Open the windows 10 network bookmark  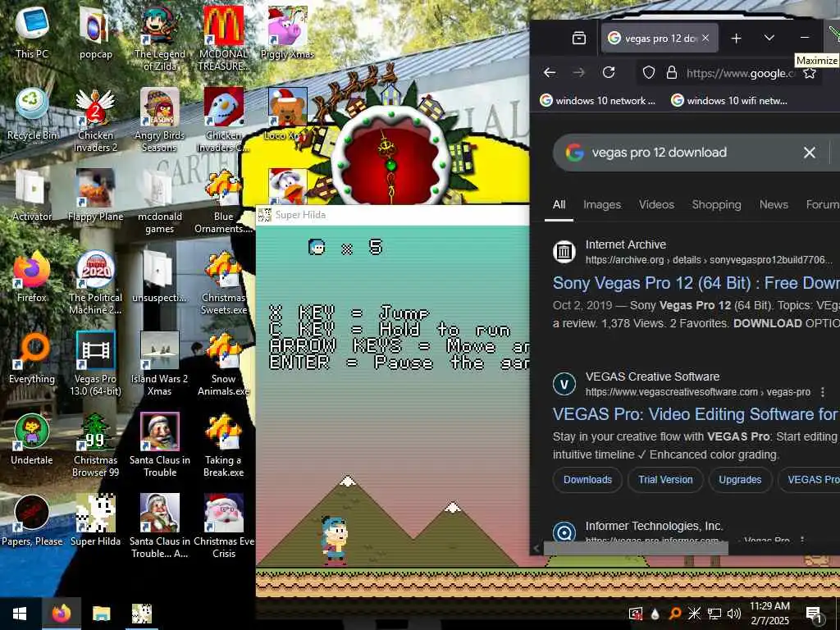click(x=597, y=101)
